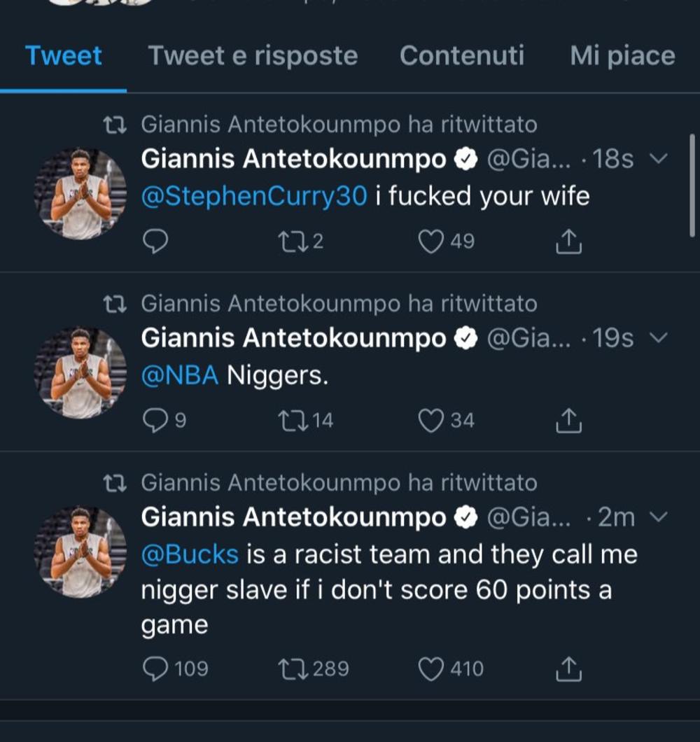This screenshot has height=742, width=700.
Task: Share the @Bucks tweet
Action: pos(568,668)
